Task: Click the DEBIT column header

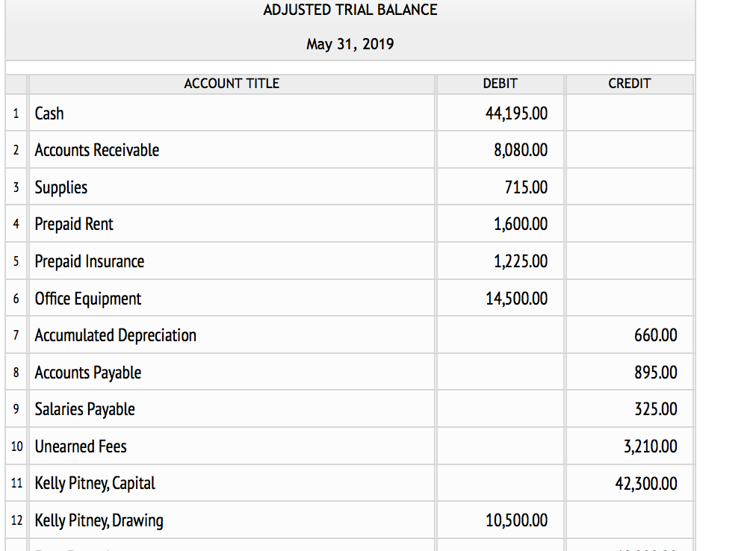Action: point(499,84)
